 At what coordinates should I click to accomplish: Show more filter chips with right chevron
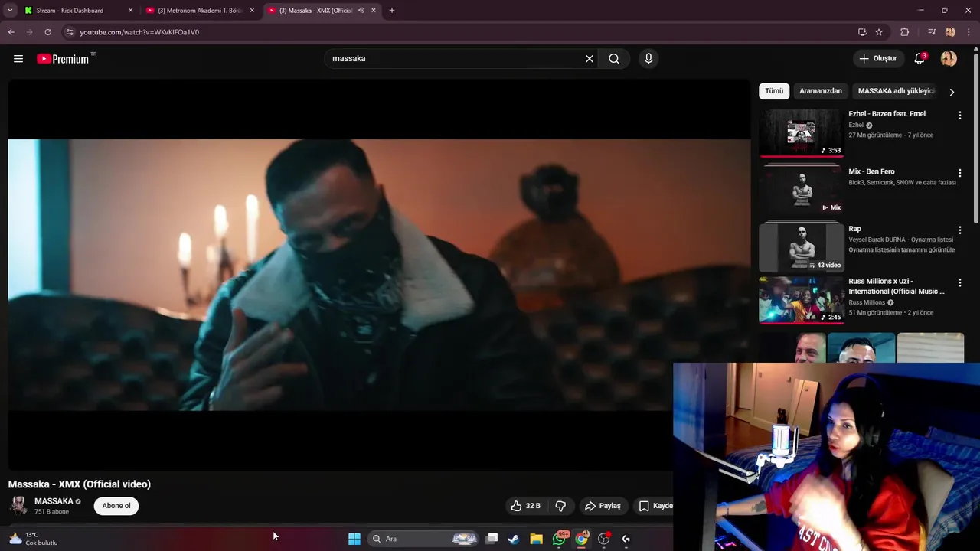tap(952, 92)
